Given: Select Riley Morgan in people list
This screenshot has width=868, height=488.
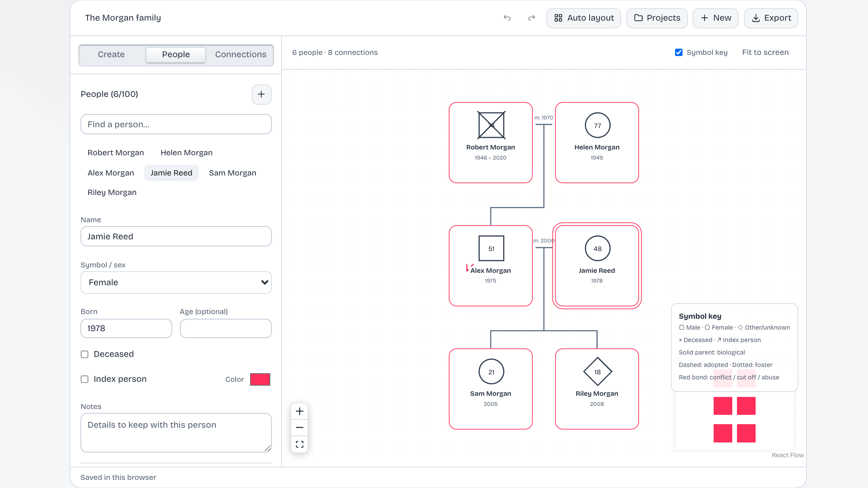Looking at the screenshot, I should [x=112, y=193].
